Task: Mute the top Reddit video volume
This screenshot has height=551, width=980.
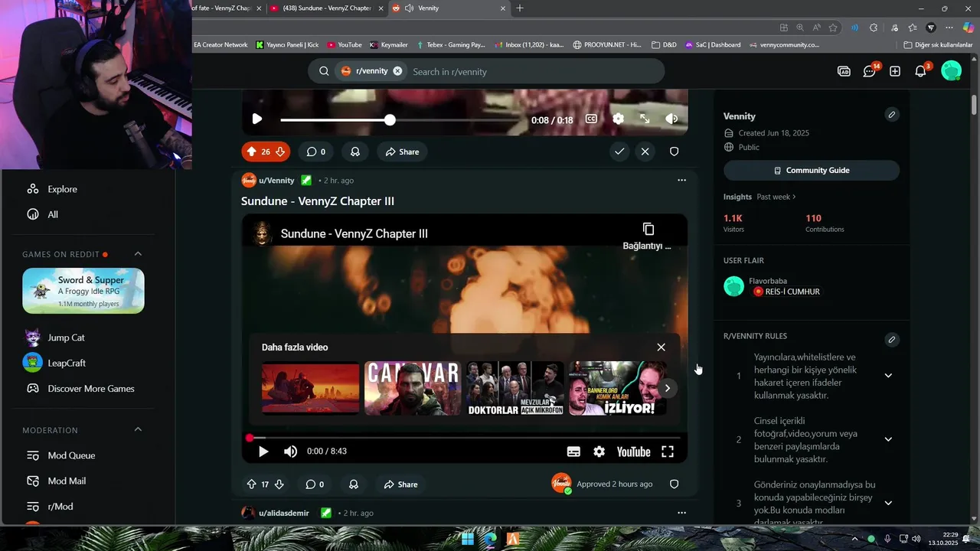Action: pos(671,119)
